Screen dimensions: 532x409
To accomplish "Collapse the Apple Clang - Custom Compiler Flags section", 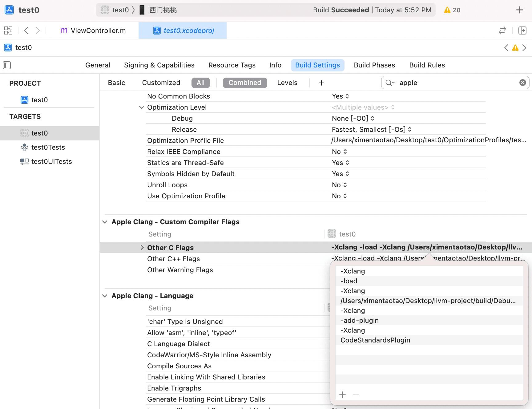I will 105,222.
